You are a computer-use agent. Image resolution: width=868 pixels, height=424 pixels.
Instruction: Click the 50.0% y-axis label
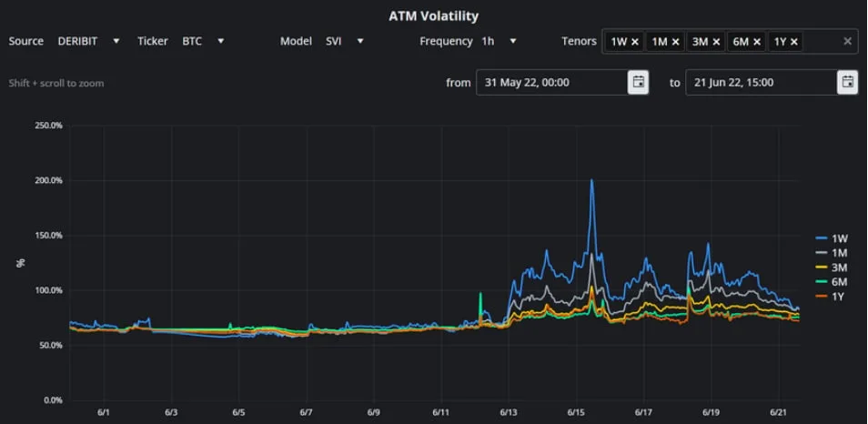click(x=52, y=345)
